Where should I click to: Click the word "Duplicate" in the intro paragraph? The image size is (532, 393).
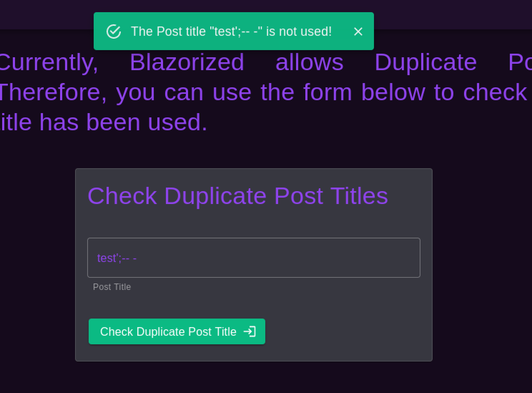[425, 62]
